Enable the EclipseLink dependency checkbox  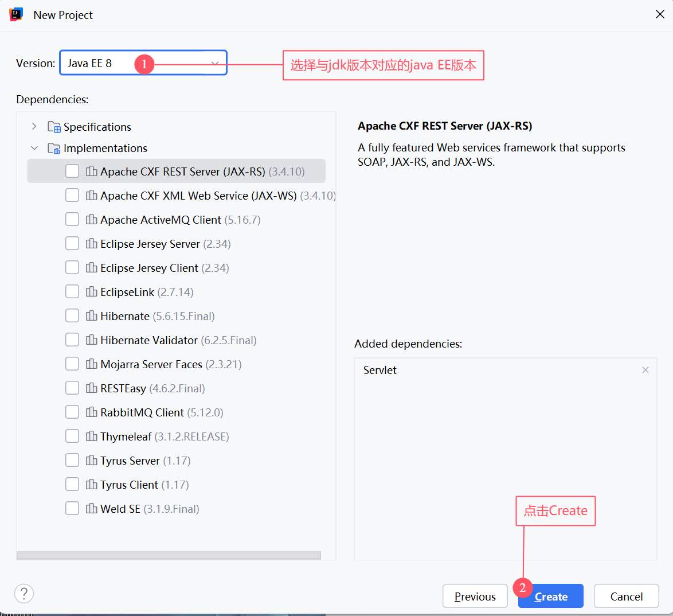coord(72,291)
